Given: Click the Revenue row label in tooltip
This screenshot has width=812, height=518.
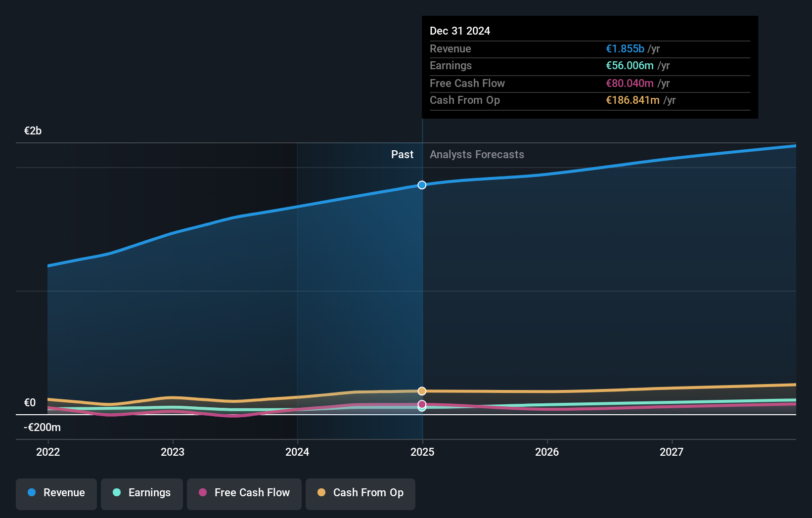Looking at the screenshot, I should (x=451, y=48).
